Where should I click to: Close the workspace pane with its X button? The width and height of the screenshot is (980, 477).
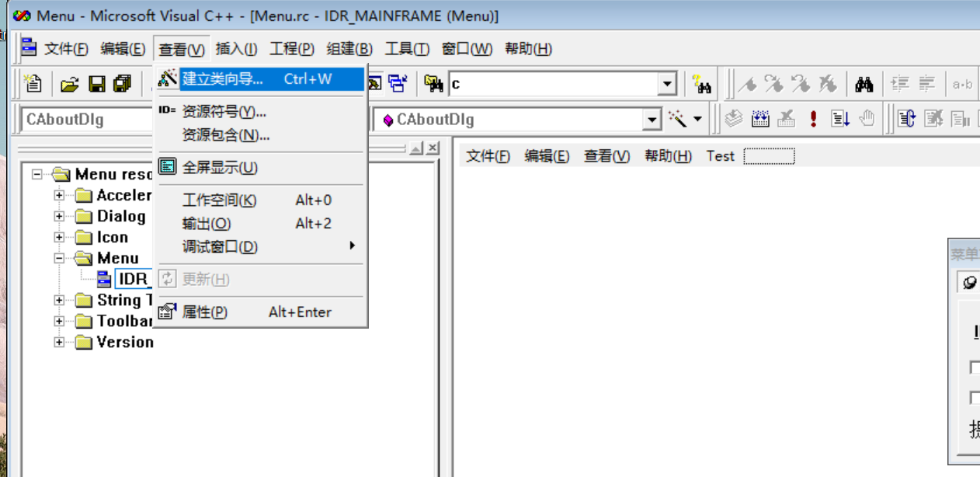click(x=433, y=148)
